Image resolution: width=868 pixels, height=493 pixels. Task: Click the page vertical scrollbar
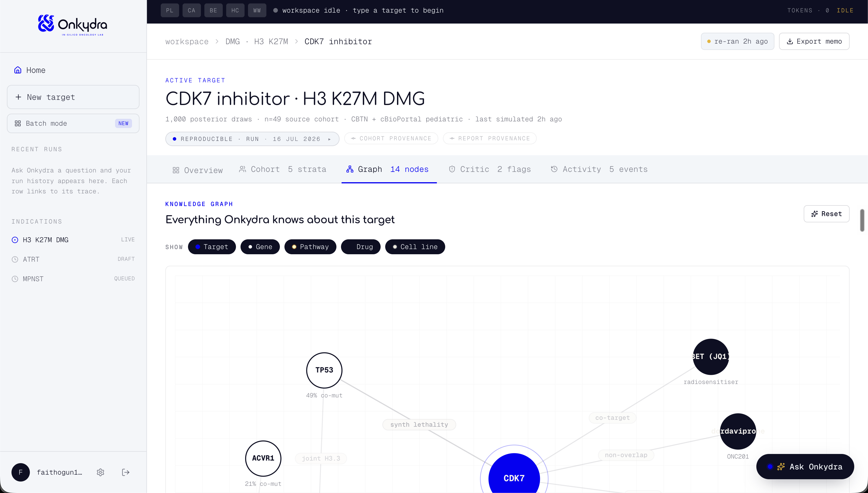862,220
